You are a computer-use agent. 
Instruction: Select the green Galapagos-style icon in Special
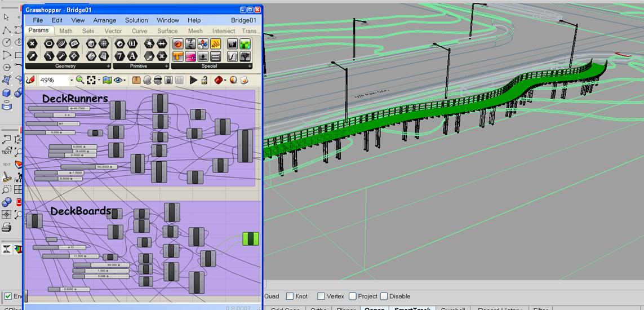coord(245,44)
